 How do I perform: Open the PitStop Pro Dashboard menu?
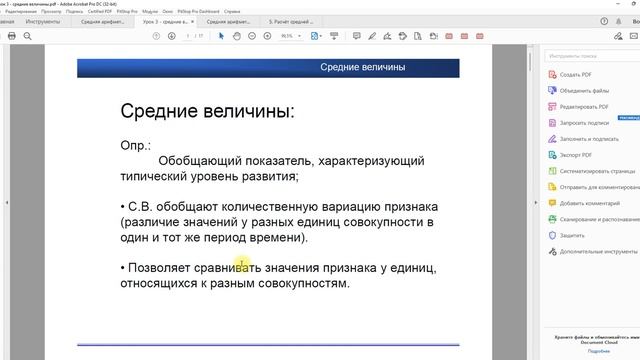[198, 11]
